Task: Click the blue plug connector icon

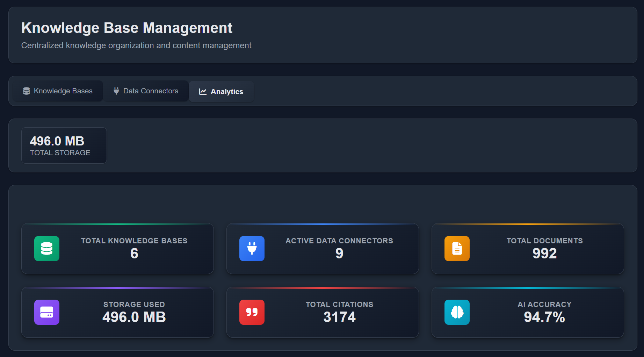Action: tap(252, 249)
